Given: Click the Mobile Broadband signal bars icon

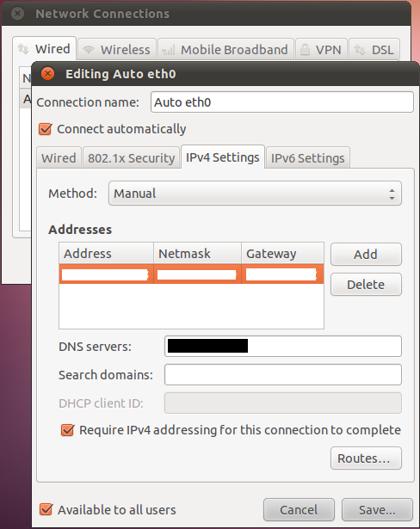Looking at the screenshot, I should [168, 50].
